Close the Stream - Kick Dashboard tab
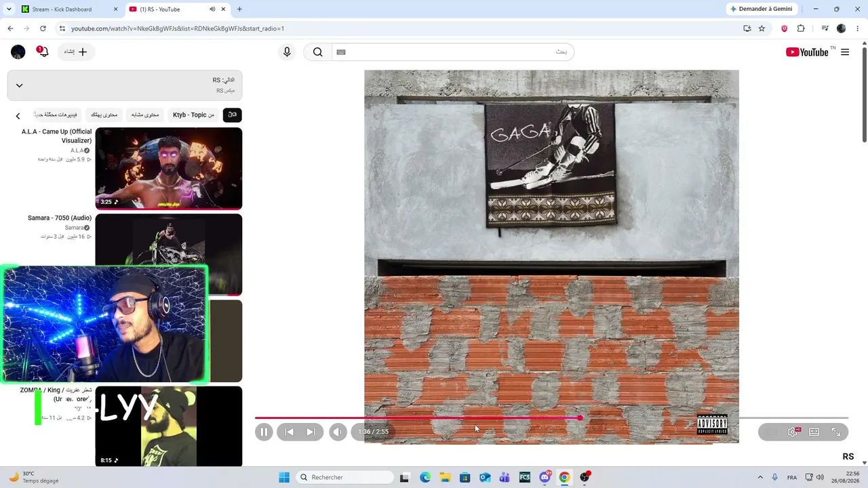 point(115,9)
